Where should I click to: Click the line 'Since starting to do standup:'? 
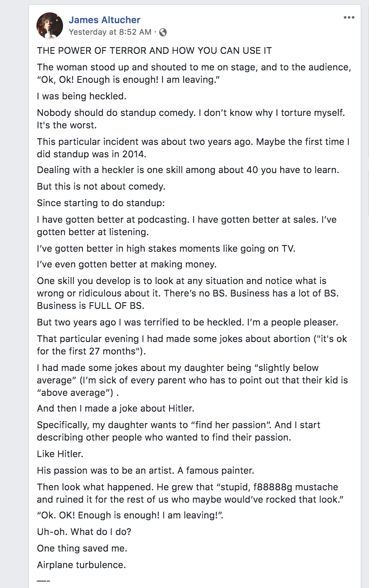pos(102,203)
